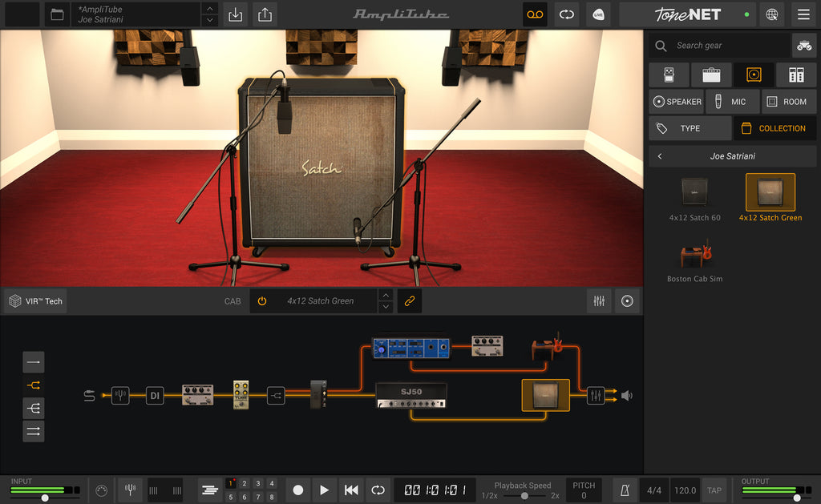Viewport: 821px width, 504px height.
Task: Select the splitter block after yellow pedal
Action: pyautogui.click(x=276, y=396)
